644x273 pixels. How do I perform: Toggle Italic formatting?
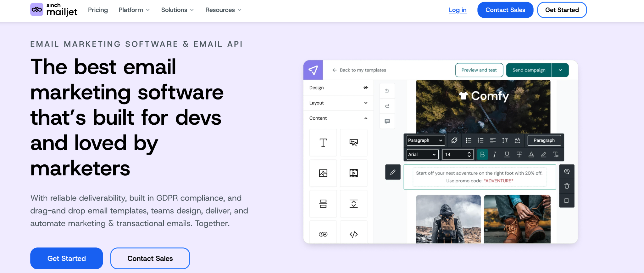[495, 155]
